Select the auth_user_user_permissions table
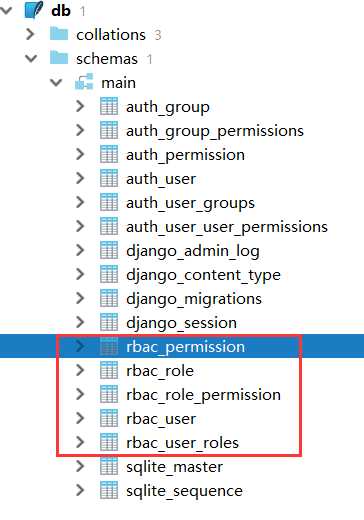The image size is (364, 520). tap(227, 227)
